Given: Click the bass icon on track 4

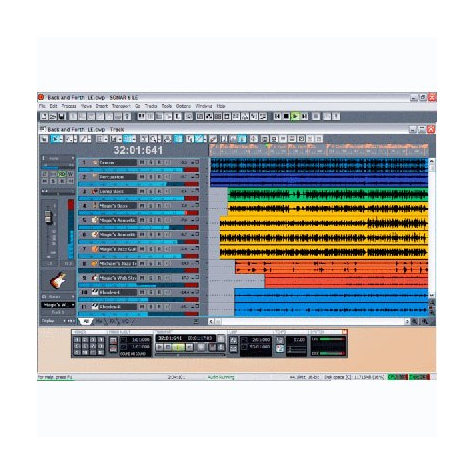Looking at the screenshot, I should [x=95, y=206].
